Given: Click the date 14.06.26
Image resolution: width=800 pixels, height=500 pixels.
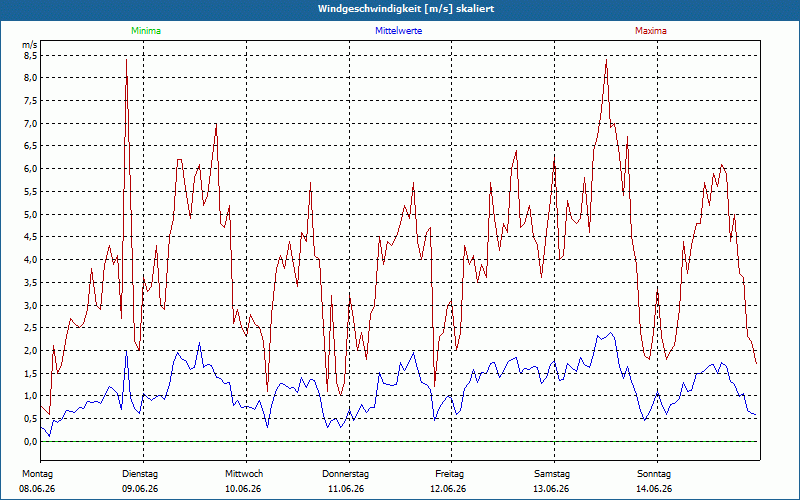Looking at the screenshot, I should click(654, 489).
